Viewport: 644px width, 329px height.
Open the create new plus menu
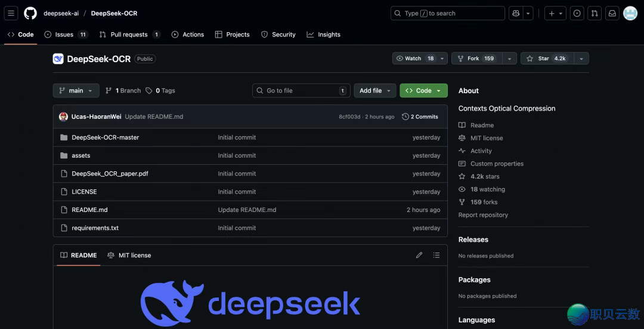(x=555, y=13)
